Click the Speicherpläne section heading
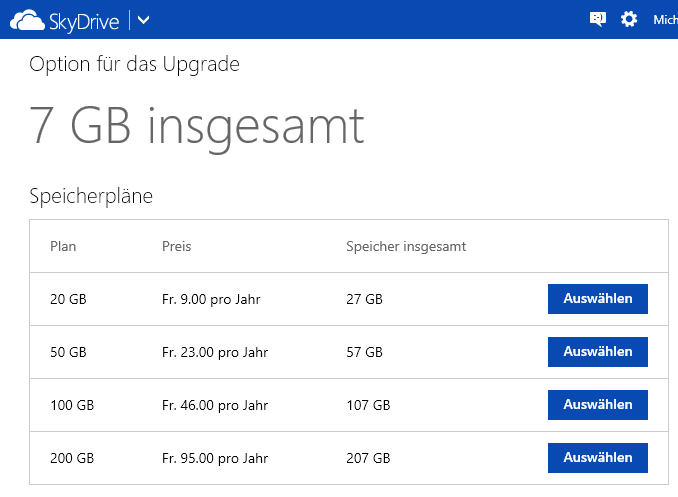The image size is (678, 497). [91, 196]
